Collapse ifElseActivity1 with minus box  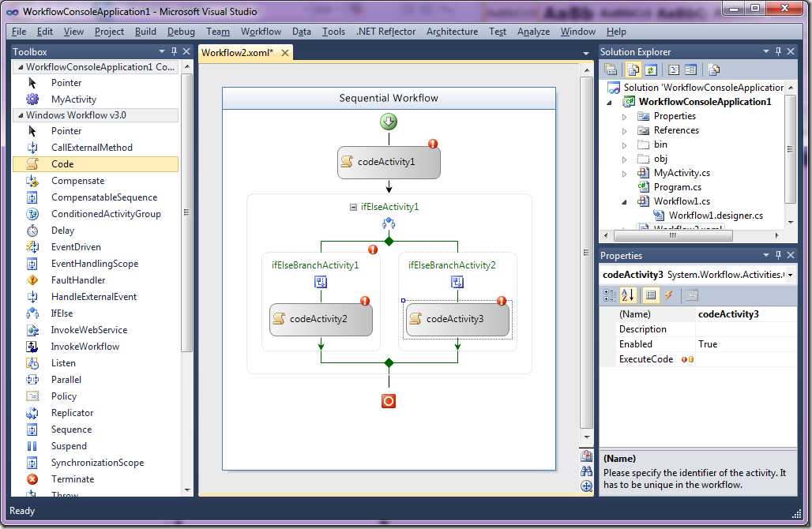pyautogui.click(x=353, y=207)
